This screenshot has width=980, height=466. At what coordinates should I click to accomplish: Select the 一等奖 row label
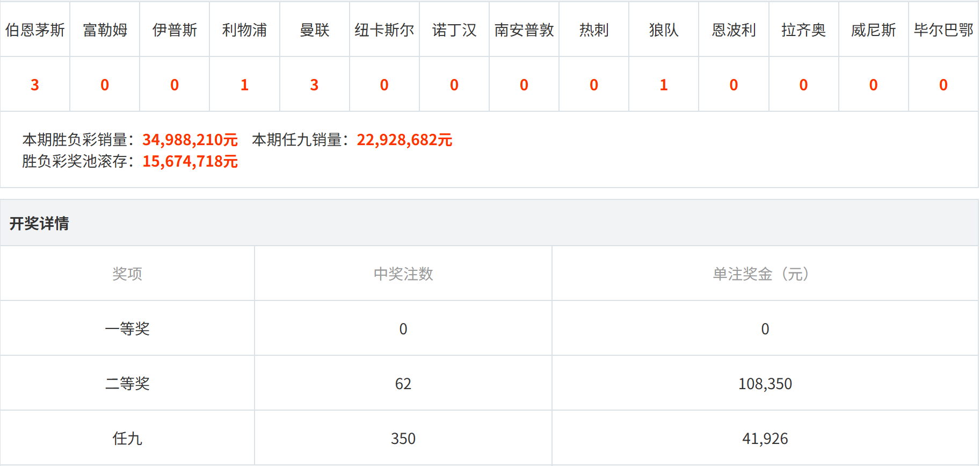point(127,328)
